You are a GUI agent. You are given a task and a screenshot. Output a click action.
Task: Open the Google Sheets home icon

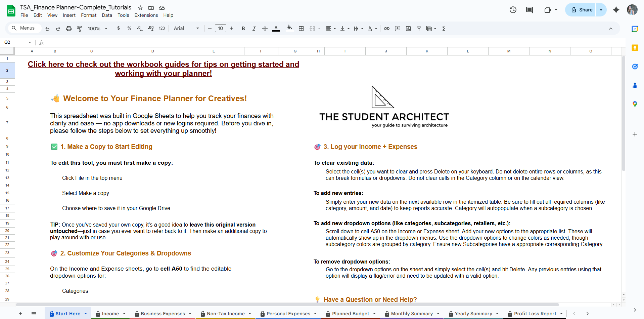click(x=11, y=11)
